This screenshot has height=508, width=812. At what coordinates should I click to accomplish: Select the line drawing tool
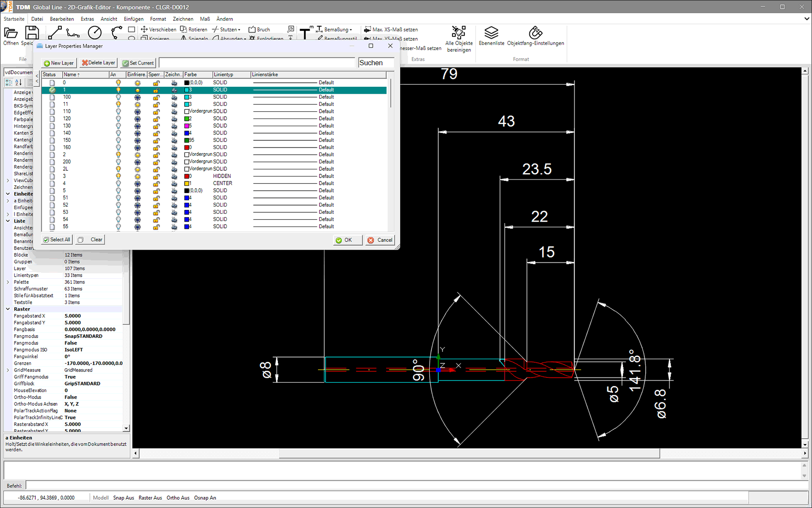55,33
